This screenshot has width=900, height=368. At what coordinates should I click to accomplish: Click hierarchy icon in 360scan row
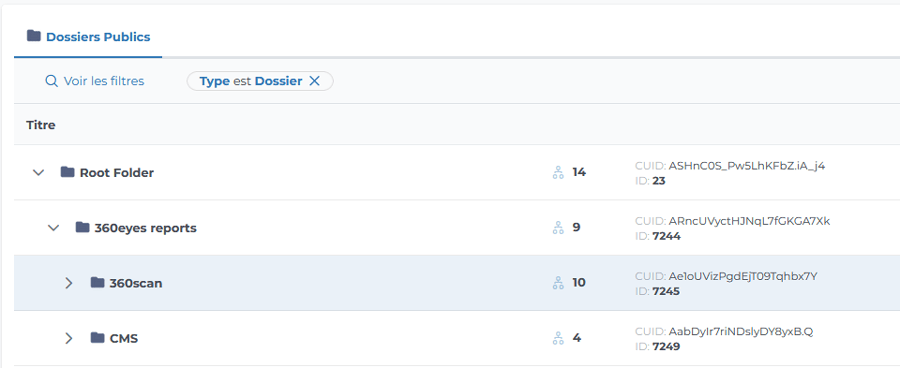pos(558,283)
